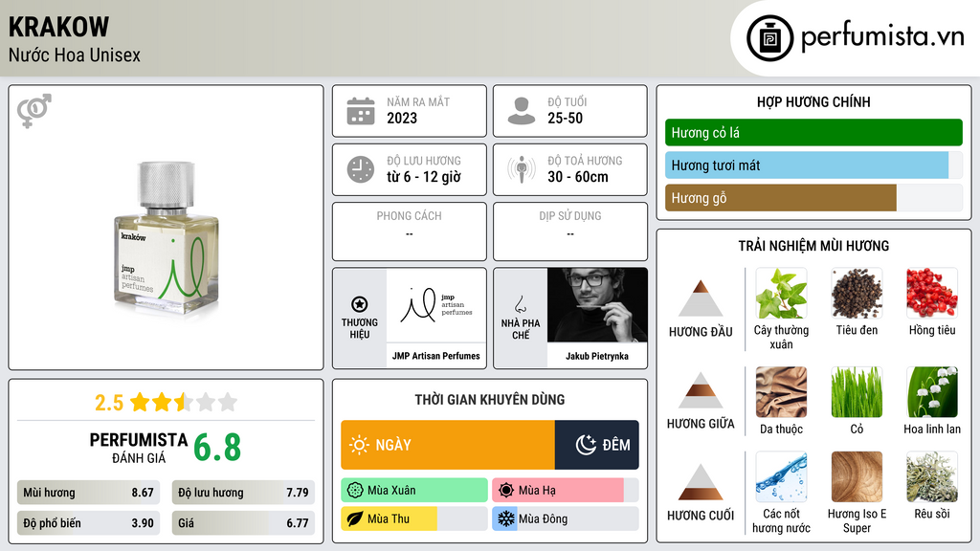This screenshot has width=980, height=551.
Task: Click the age range 25-50
Action: click(565, 118)
